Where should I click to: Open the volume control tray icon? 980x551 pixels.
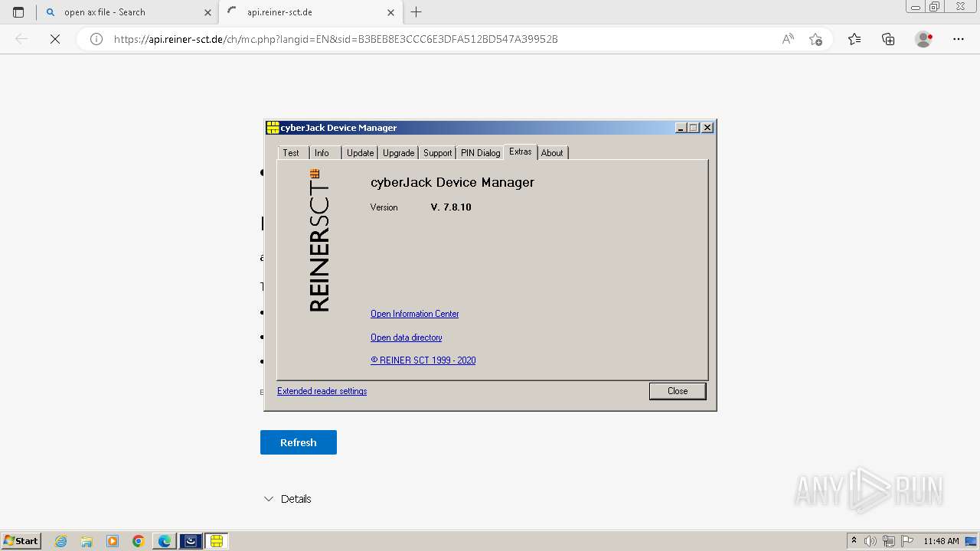871,541
